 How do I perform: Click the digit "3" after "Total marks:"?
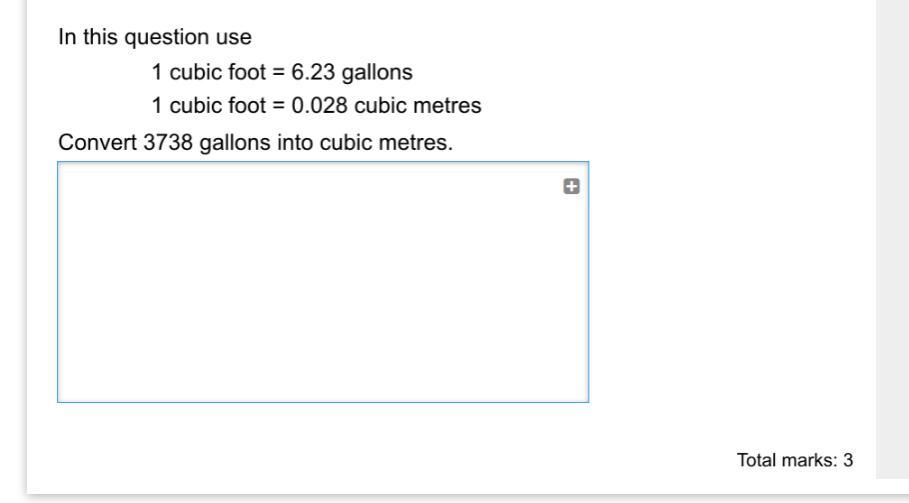(848, 460)
